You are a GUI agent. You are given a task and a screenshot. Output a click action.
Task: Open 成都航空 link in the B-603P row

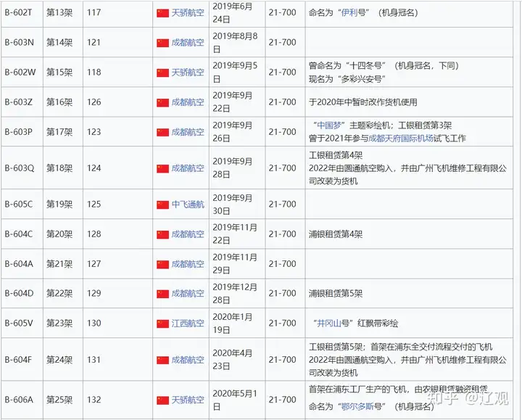(188, 132)
